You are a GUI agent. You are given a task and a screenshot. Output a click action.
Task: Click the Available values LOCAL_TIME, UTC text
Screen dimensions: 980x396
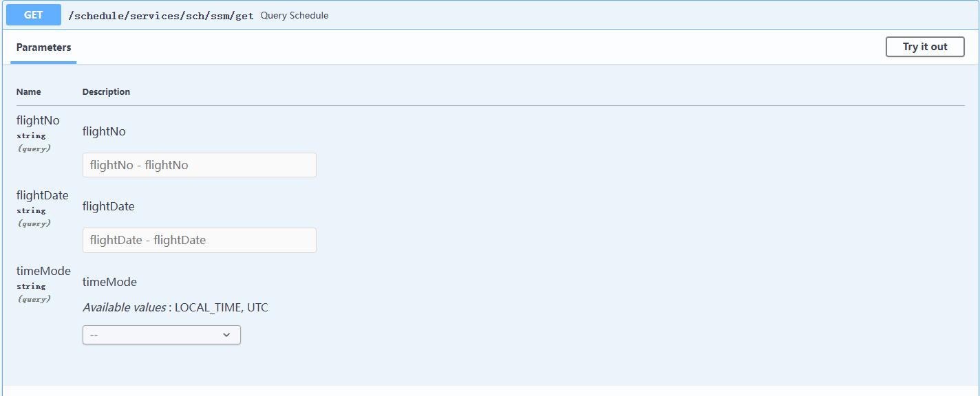click(175, 307)
